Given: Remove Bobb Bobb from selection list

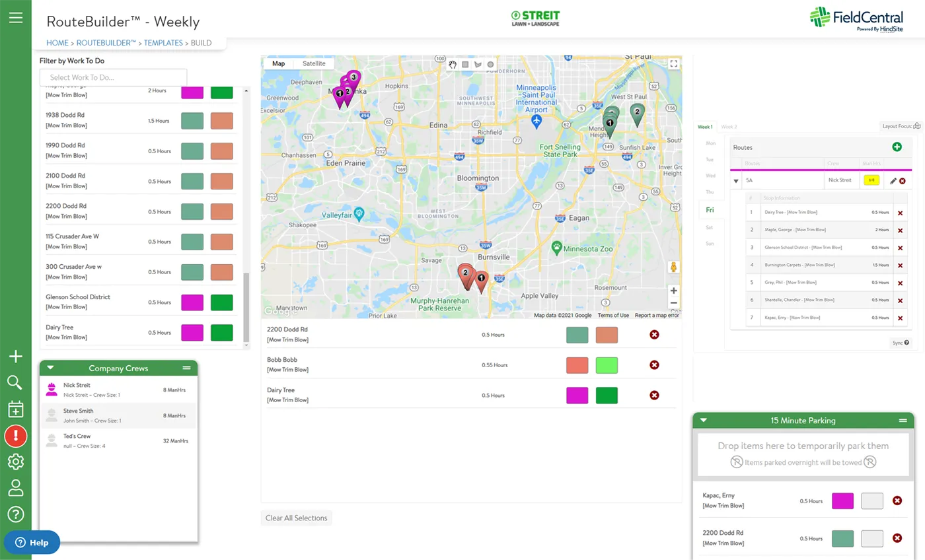Looking at the screenshot, I should click(654, 365).
